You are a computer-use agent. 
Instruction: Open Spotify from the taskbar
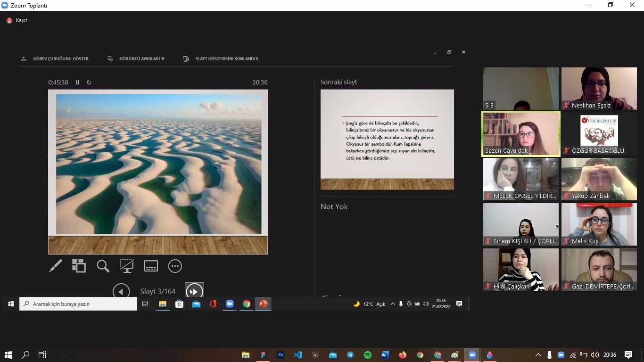pos(368,355)
